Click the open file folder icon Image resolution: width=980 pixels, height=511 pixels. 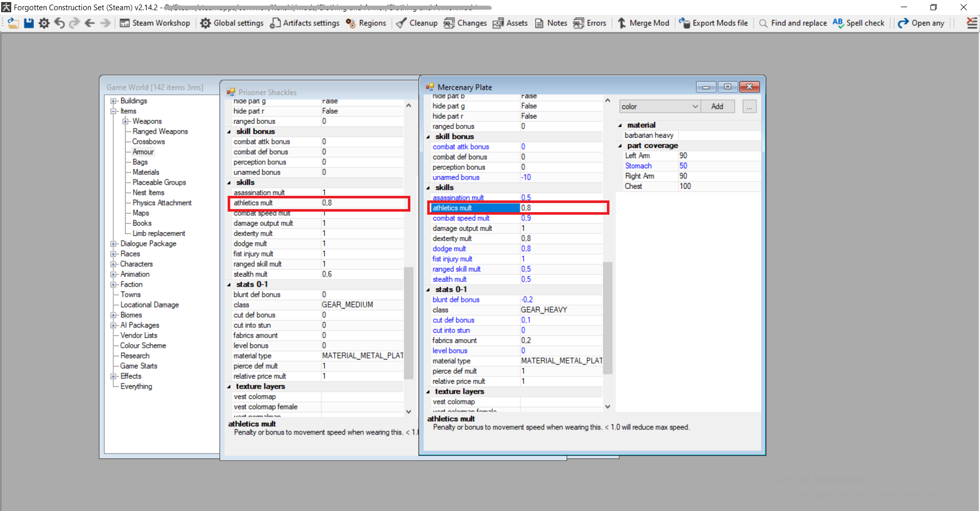pyautogui.click(x=13, y=23)
